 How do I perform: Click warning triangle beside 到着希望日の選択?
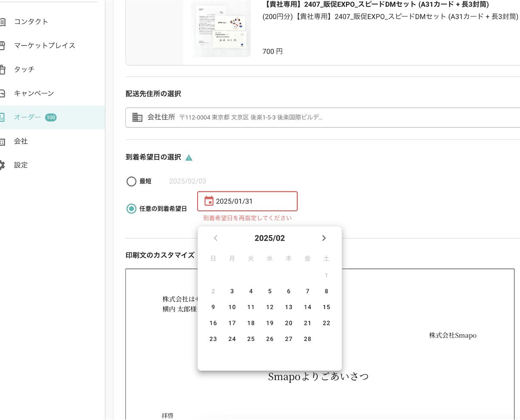(189, 158)
